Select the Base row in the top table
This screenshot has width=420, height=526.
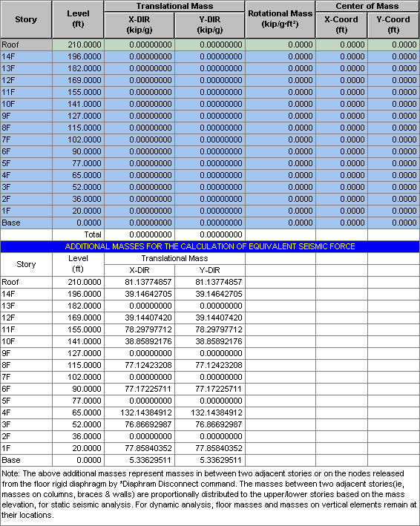(210, 223)
